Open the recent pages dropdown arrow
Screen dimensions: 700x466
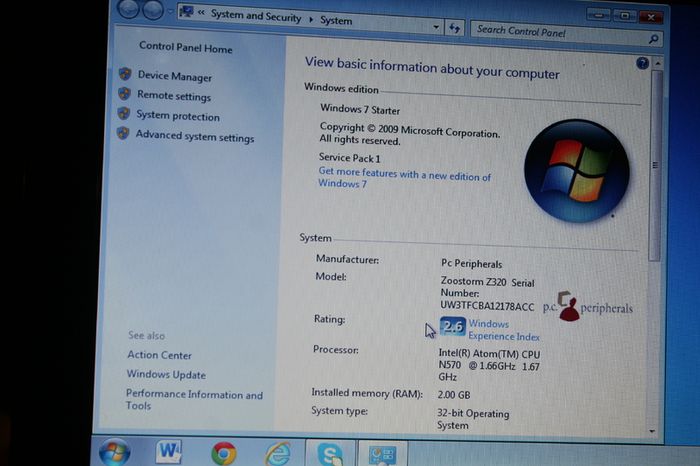170,11
